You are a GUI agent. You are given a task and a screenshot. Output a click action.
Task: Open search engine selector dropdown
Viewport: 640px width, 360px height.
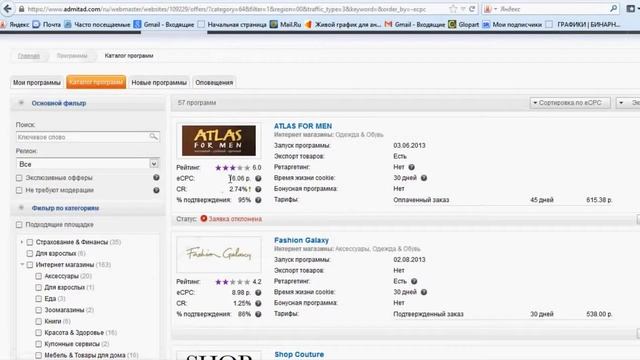click(x=491, y=9)
